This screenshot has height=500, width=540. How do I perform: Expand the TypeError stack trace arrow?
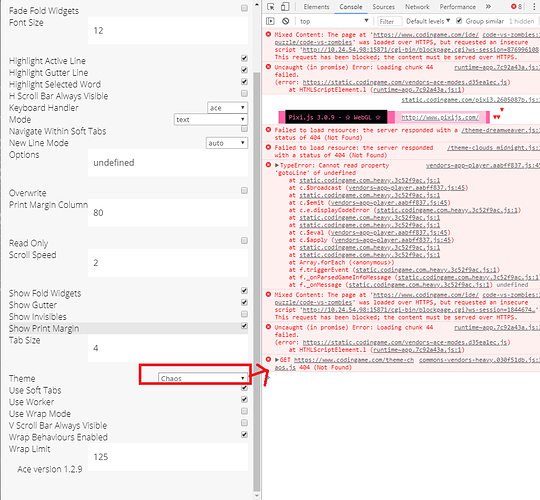(277, 166)
